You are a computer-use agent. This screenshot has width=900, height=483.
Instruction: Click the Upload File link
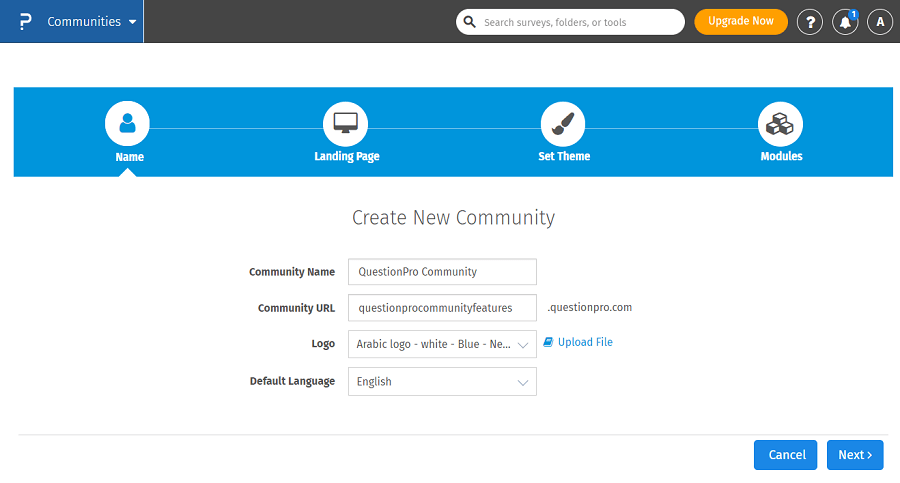click(584, 342)
